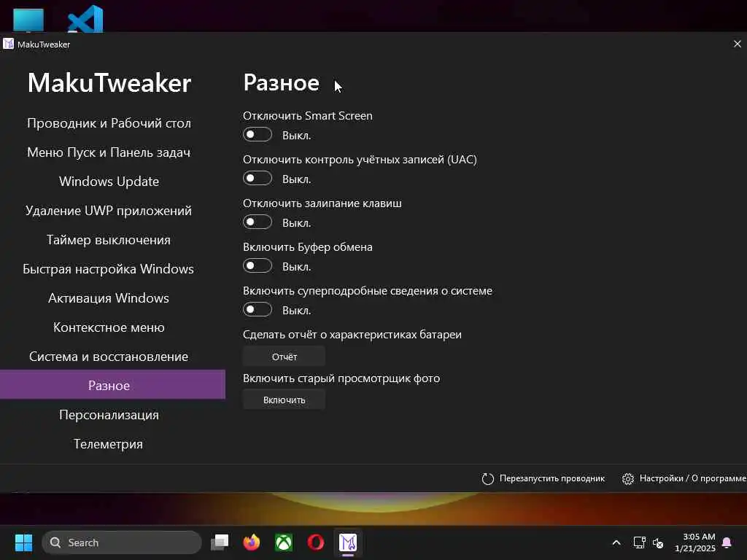Toggle суперподробные сведения о системе switch
Screen dimensions: 747x560
(258, 310)
